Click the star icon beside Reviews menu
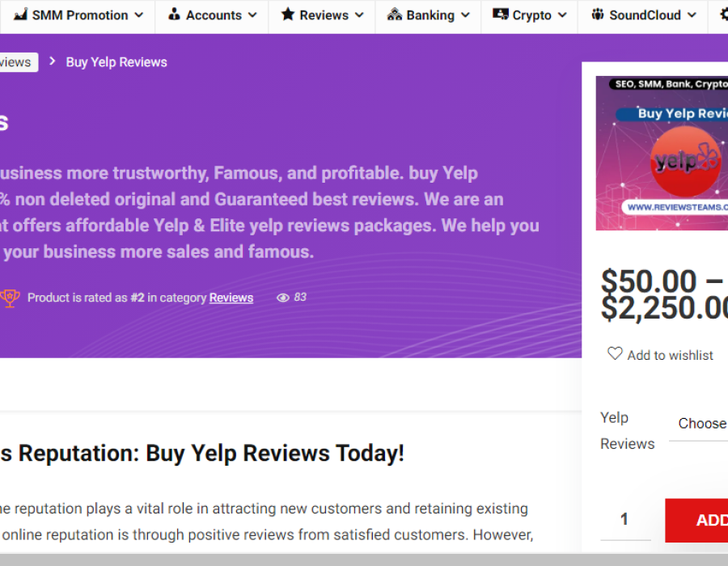The height and width of the screenshot is (566, 728). [287, 15]
